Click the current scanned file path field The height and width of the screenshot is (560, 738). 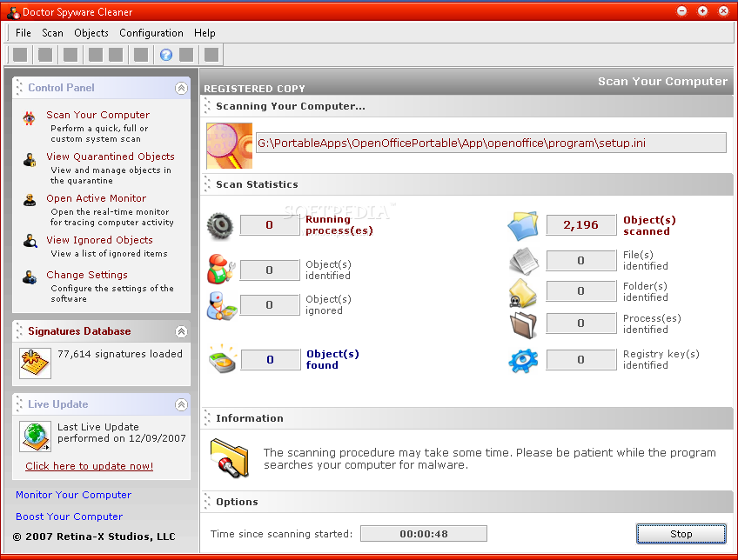tap(491, 143)
